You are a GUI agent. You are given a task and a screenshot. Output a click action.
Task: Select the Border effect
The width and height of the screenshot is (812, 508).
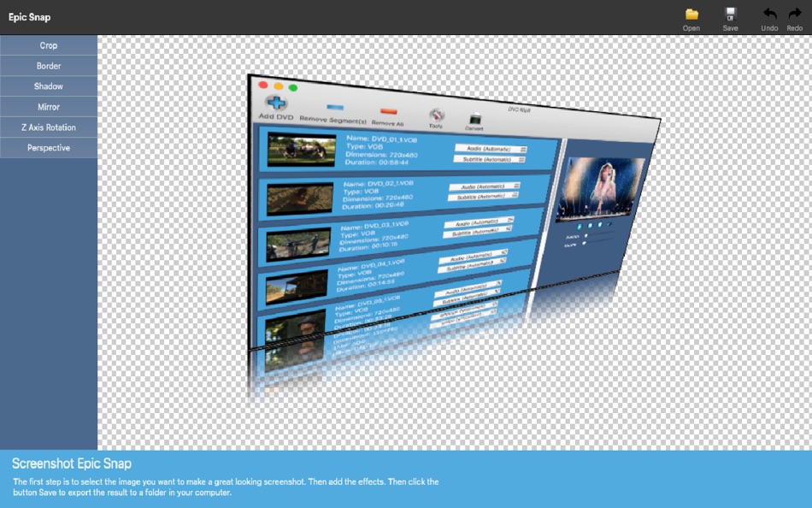[x=48, y=65]
